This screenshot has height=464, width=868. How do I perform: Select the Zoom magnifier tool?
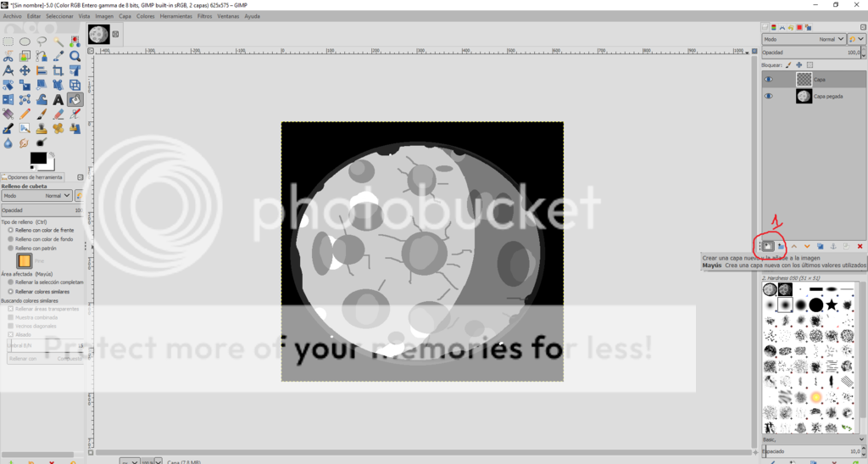pos(75,56)
